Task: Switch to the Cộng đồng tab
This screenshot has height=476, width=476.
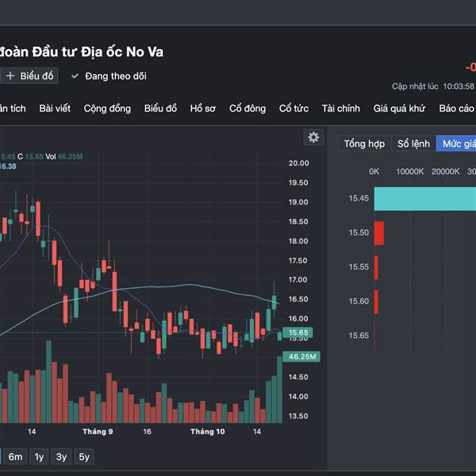Action: tap(107, 109)
